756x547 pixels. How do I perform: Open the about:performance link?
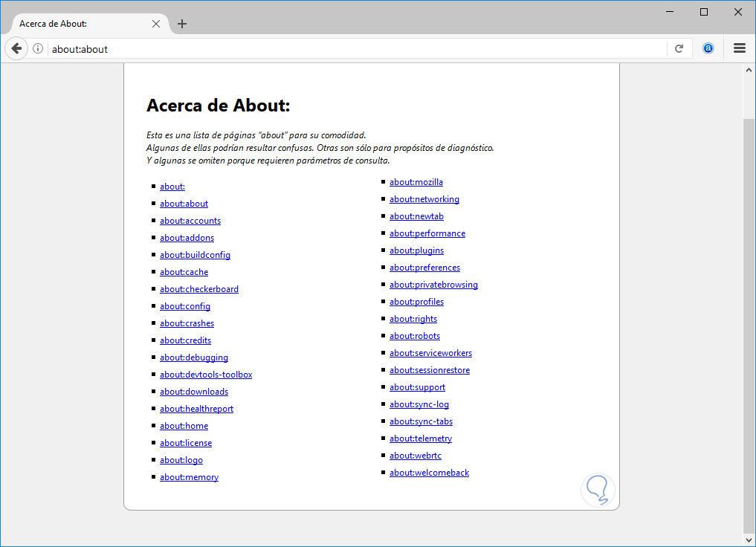point(427,234)
